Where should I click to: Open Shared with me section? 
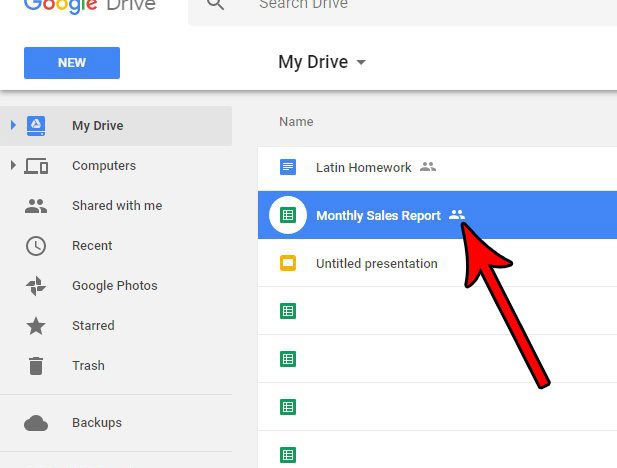pos(116,206)
